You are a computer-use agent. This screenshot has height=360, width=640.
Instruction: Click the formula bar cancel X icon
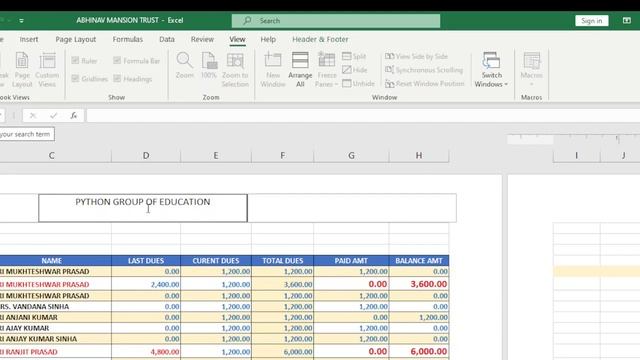point(33,116)
